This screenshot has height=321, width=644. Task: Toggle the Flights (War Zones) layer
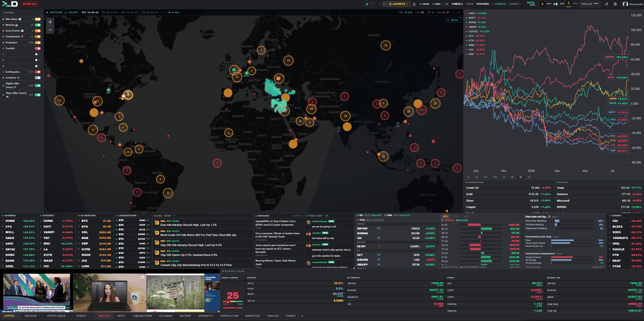pyautogui.click(x=38, y=86)
